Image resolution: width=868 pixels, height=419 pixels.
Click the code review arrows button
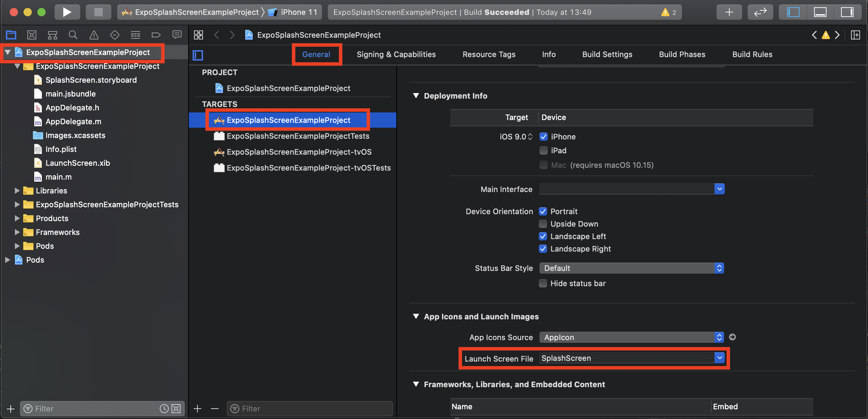[760, 12]
